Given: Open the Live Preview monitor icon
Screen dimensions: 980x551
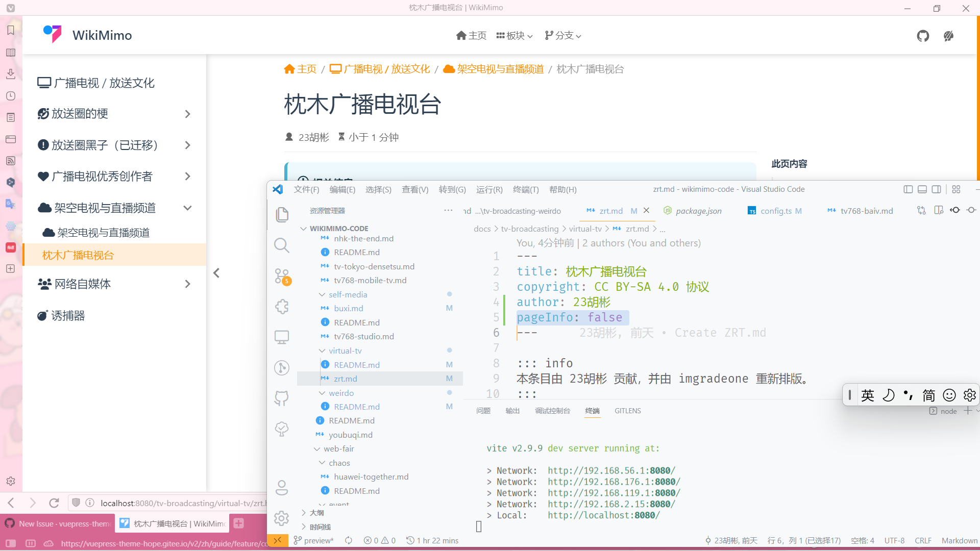Looking at the screenshot, I should pyautogui.click(x=282, y=337).
